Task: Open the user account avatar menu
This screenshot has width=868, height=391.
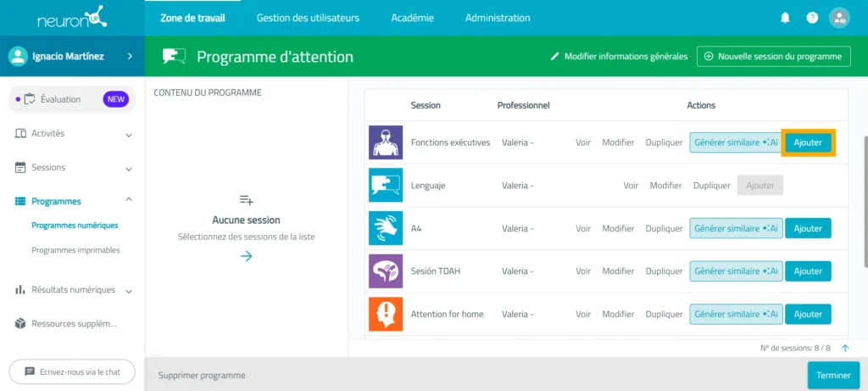Action: pos(839,18)
